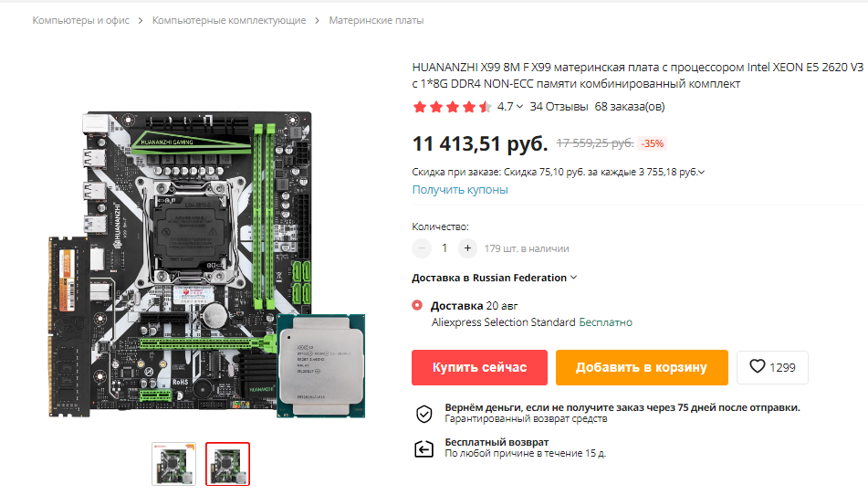Expand the order discount details chevron
Image resolution: width=868 pixels, height=495 pixels.
(x=701, y=173)
